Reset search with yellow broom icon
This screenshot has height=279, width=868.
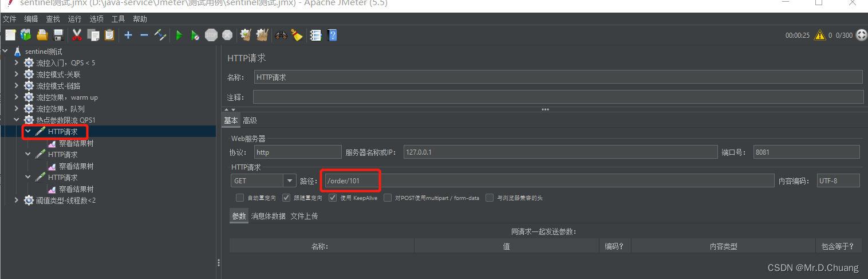pyautogui.click(x=297, y=35)
